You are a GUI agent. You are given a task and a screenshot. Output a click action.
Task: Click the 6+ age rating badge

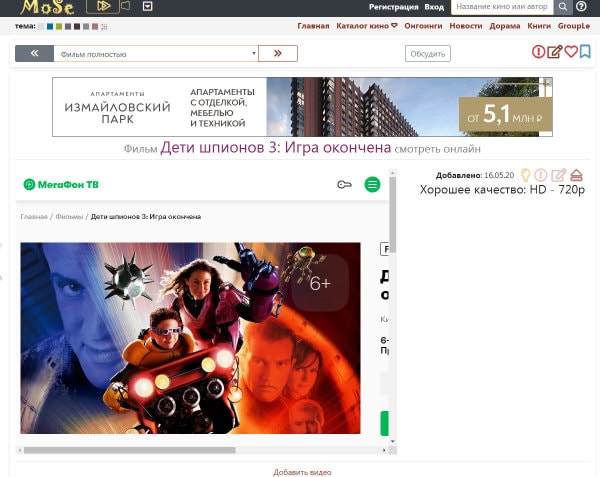click(x=320, y=283)
